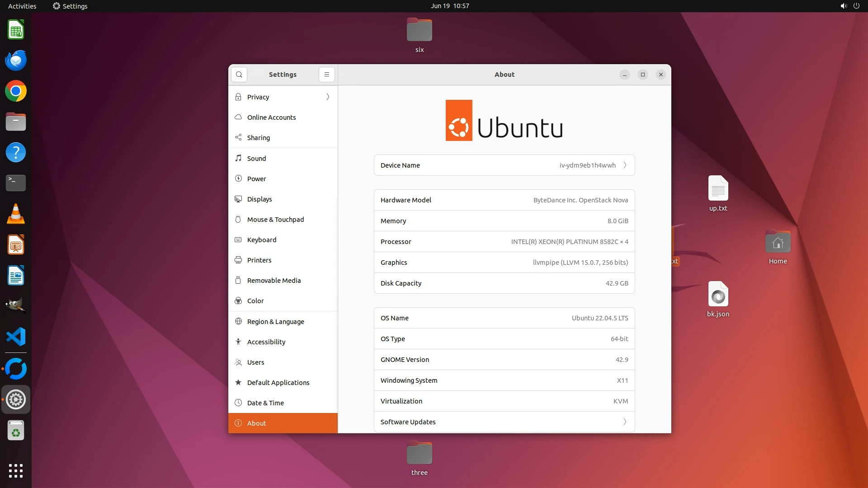Open the Displays settings panel
This screenshot has height=488, width=868.
pyautogui.click(x=259, y=199)
